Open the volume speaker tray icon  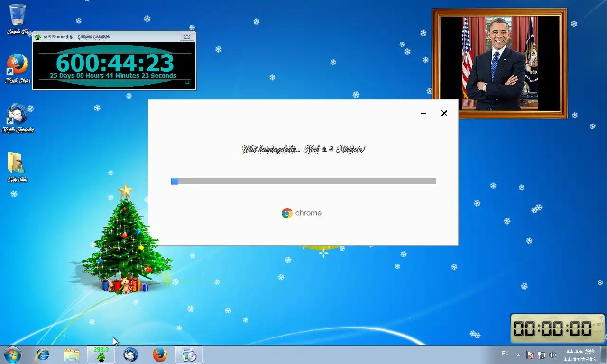(x=552, y=355)
